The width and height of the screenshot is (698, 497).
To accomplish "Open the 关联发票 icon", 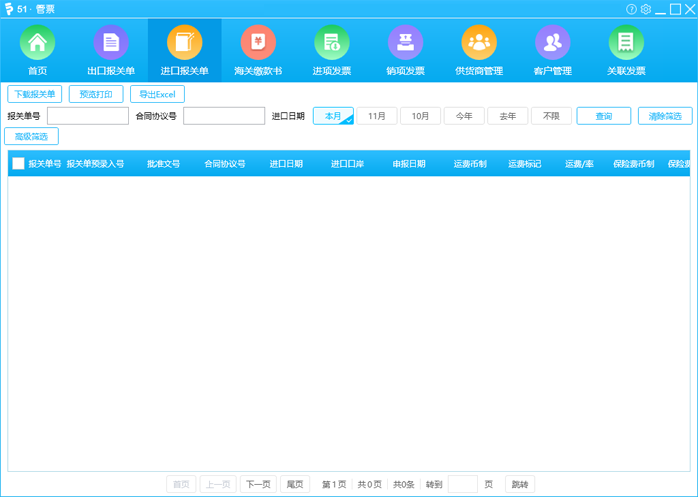I will 626,45.
